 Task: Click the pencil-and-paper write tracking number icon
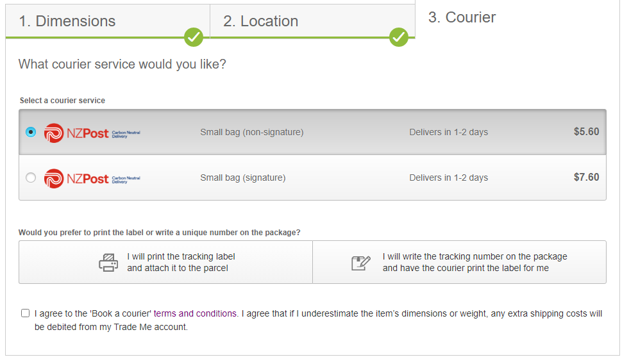[x=361, y=263]
